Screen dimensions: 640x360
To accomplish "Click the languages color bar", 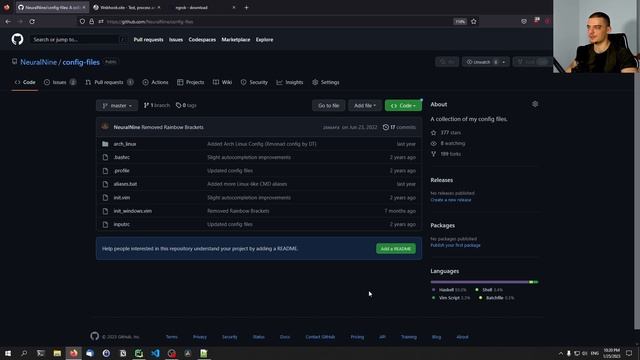I will (484, 282).
